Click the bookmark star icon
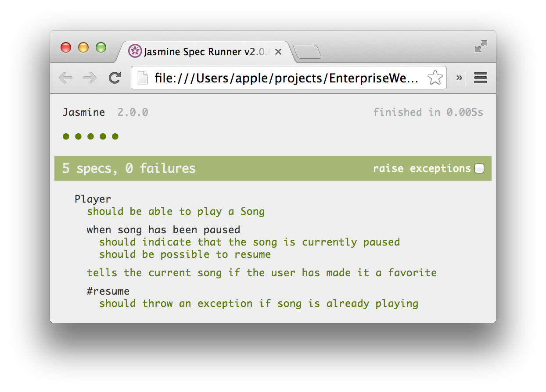This screenshot has width=546, height=392. 435,77
